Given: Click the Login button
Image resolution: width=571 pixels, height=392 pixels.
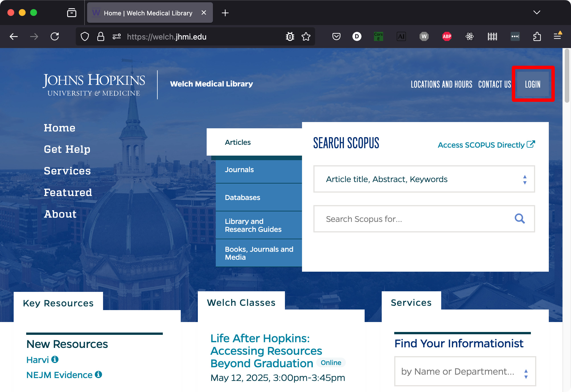Looking at the screenshot, I should coord(533,84).
